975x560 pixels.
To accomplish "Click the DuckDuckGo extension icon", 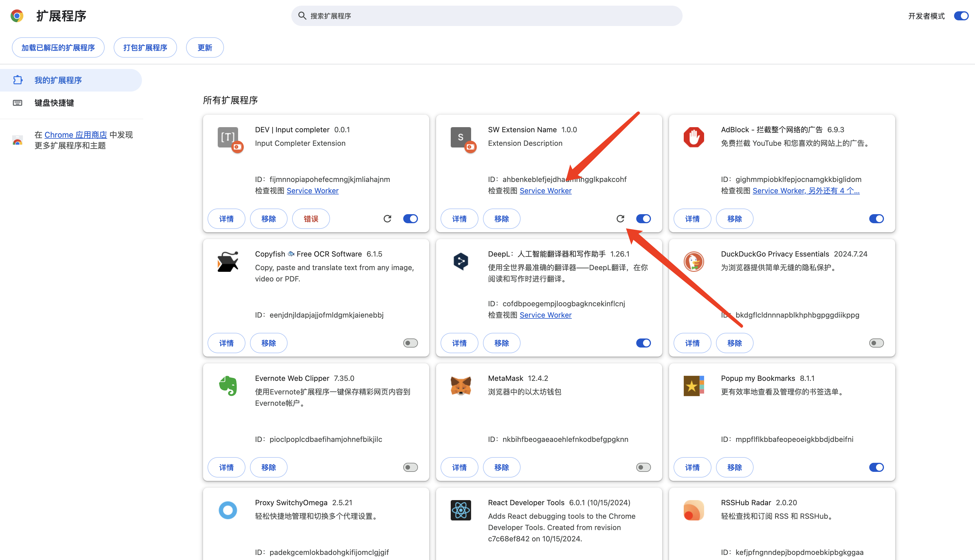I will (694, 262).
